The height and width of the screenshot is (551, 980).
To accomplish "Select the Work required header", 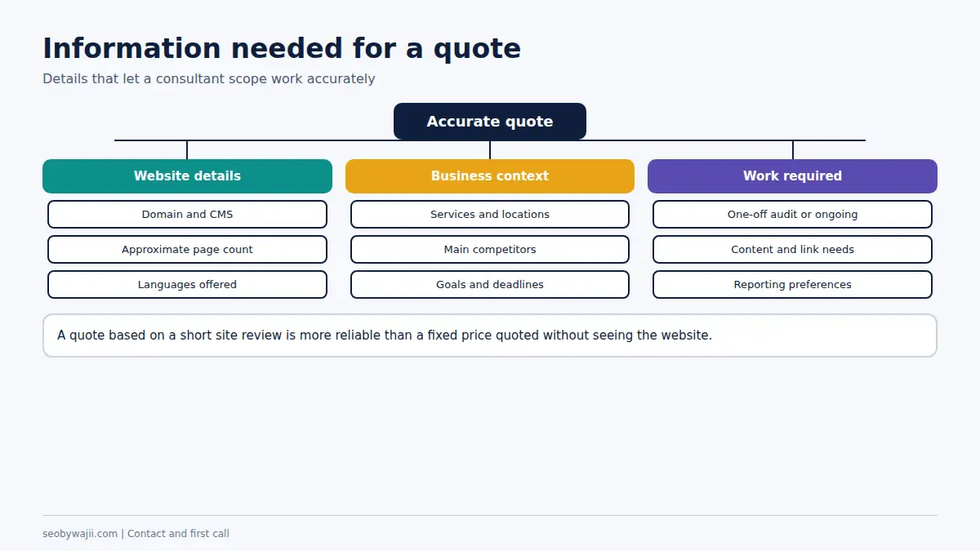I will click(792, 176).
